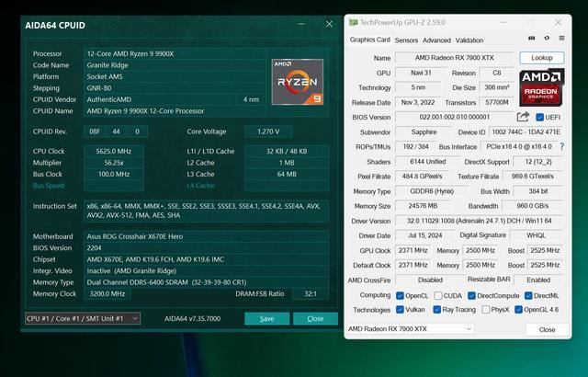This screenshot has width=588, height=377.
Task: Click the GPU-Z app icon in title bar
Action: click(x=352, y=19)
